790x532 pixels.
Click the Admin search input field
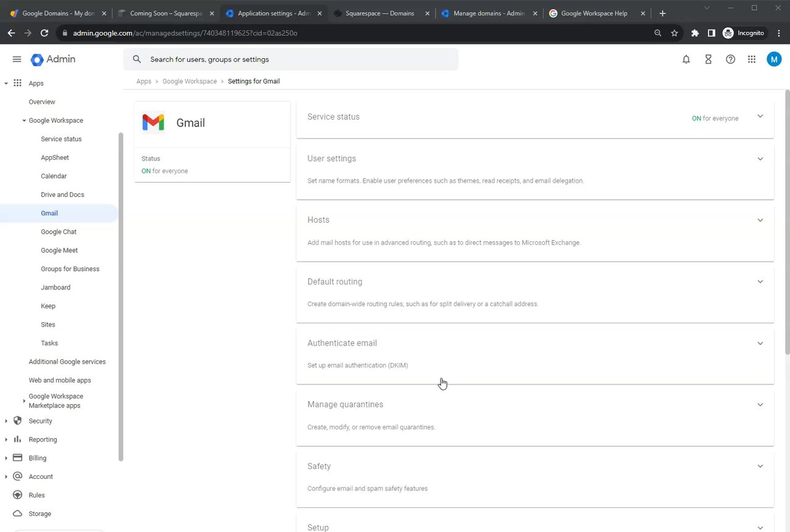(x=291, y=59)
